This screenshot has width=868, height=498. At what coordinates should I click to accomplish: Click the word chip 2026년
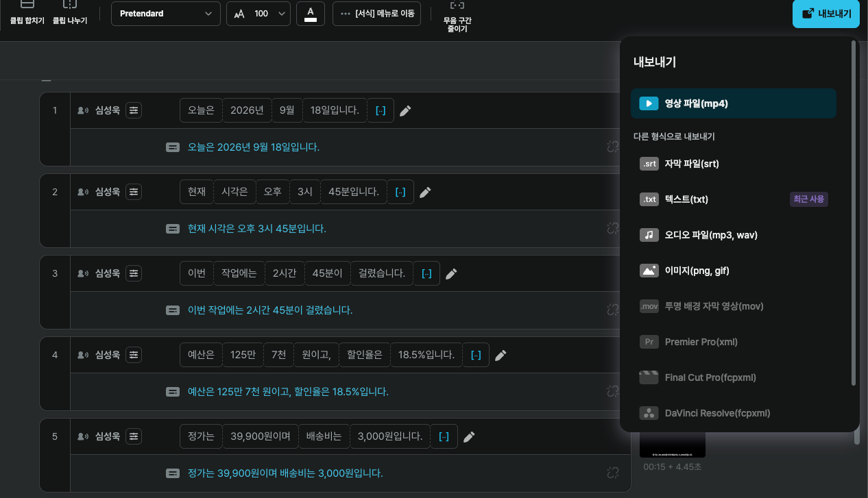(x=247, y=110)
